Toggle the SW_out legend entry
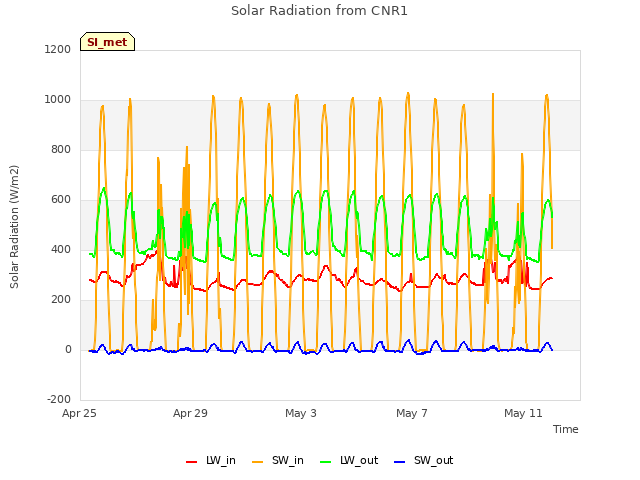The image size is (640, 480). (424, 460)
